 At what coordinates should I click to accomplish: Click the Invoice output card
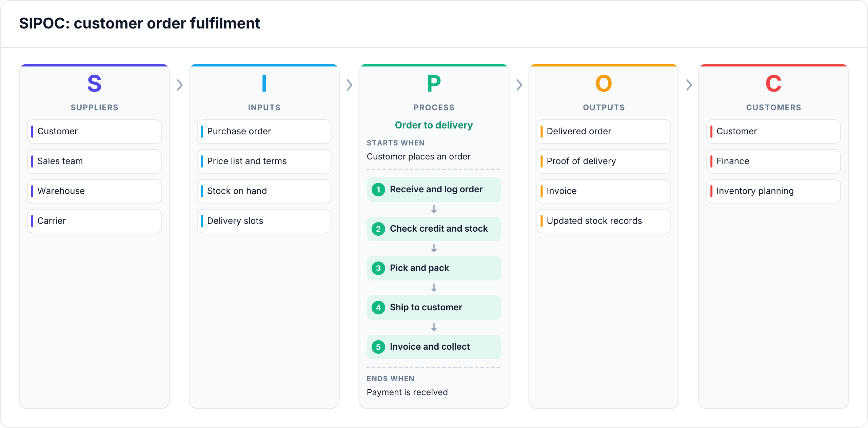tap(604, 191)
